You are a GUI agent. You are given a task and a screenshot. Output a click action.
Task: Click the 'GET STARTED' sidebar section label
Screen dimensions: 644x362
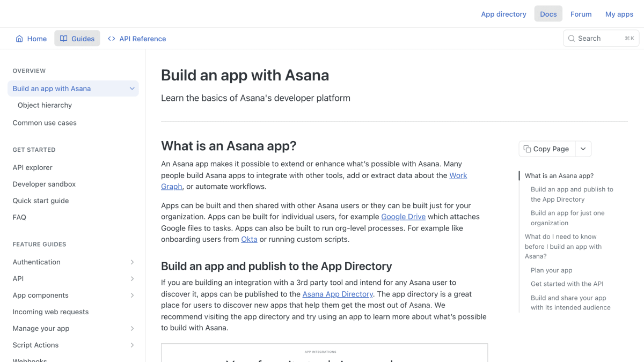click(x=34, y=150)
